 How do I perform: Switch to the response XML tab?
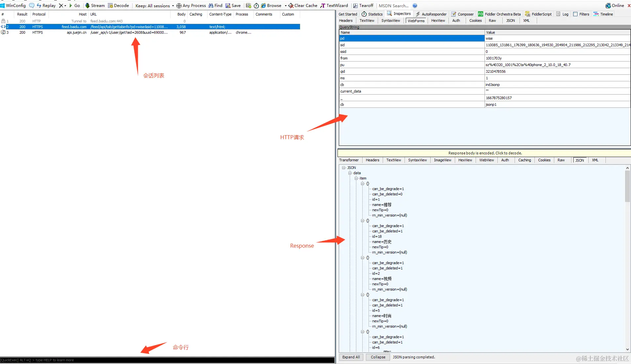pyautogui.click(x=595, y=160)
